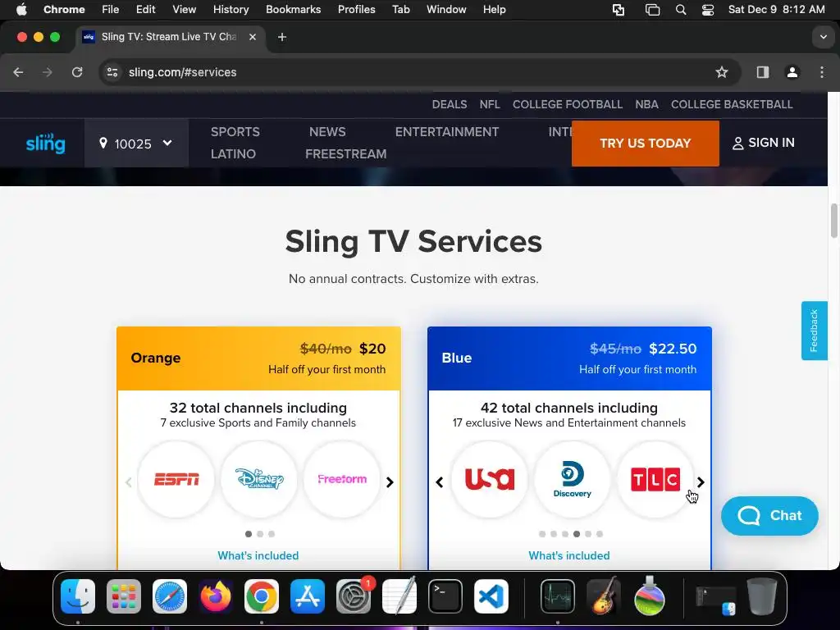Select the Sling TV browser tab

click(170, 37)
